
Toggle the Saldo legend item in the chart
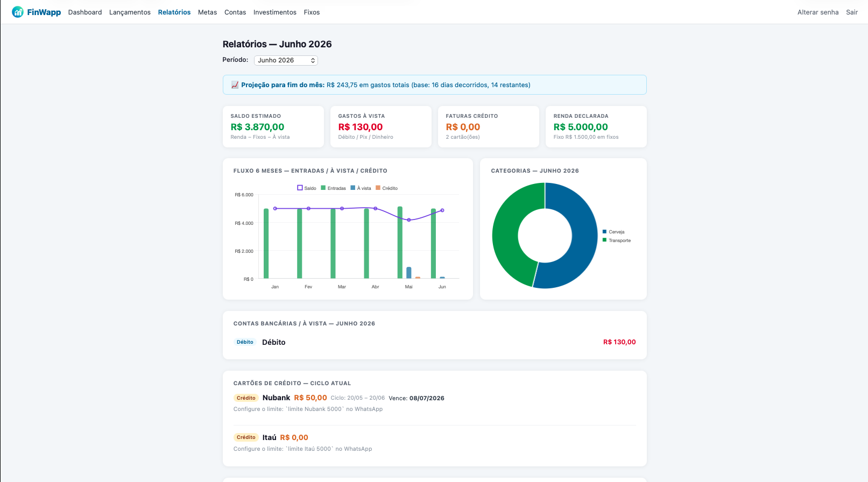coord(307,188)
